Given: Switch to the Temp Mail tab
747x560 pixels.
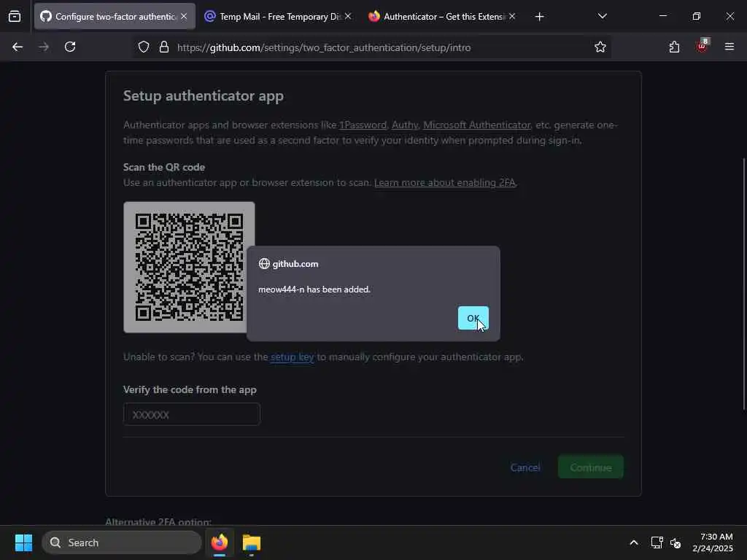Looking at the screenshot, I should 279,17.
